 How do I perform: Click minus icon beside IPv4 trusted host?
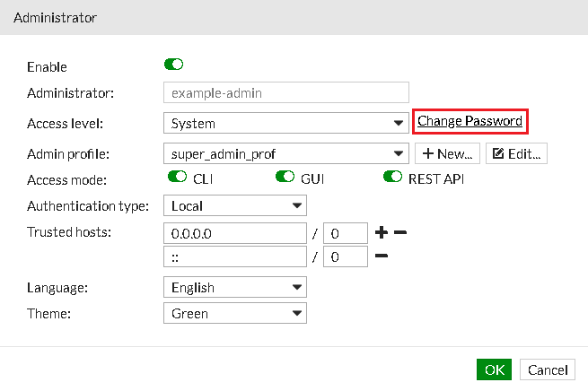point(400,233)
